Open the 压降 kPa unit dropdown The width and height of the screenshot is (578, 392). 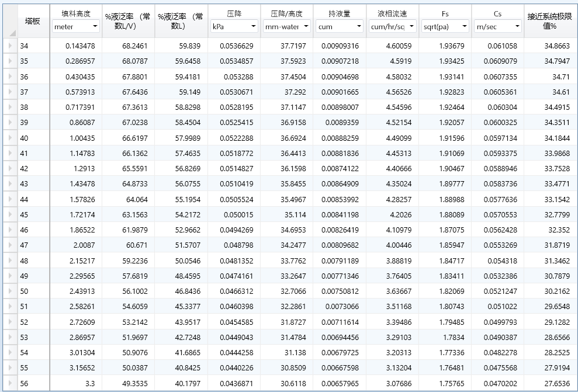234,26
